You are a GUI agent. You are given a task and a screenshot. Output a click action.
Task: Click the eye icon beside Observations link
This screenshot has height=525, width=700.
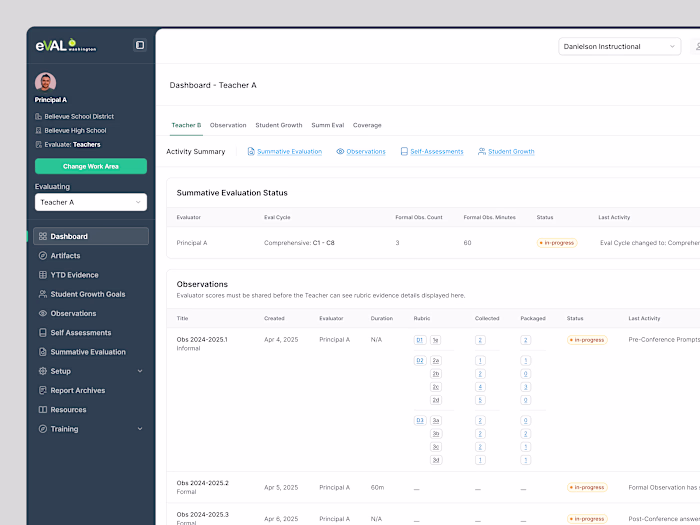pyautogui.click(x=340, y=151)
